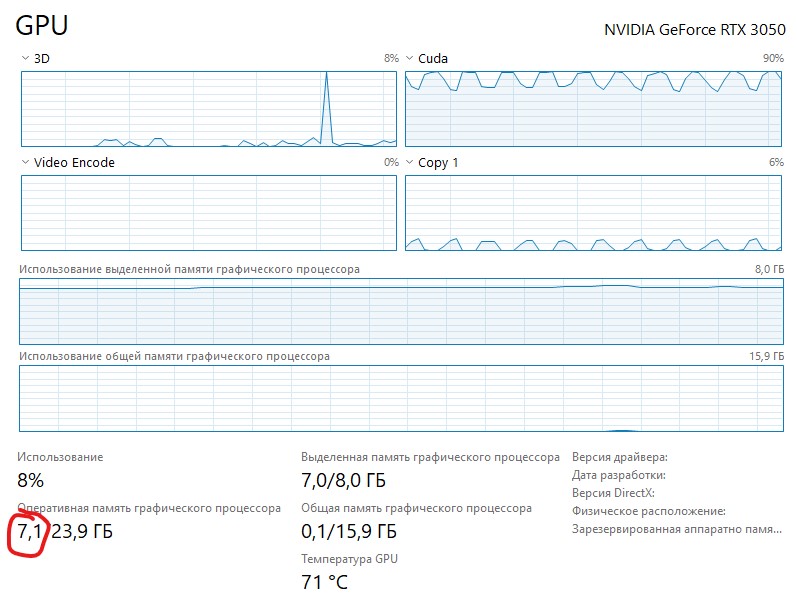Click the 71 °C GPU temperature value
Viewport: 797px width, 615px height.
tap(324, 581)
